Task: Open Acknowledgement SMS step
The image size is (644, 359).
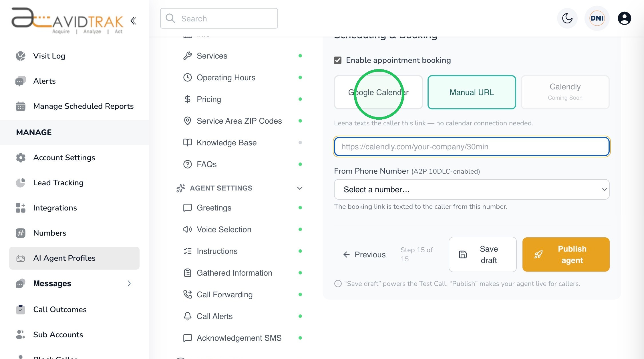Action: tap(243, 338)
